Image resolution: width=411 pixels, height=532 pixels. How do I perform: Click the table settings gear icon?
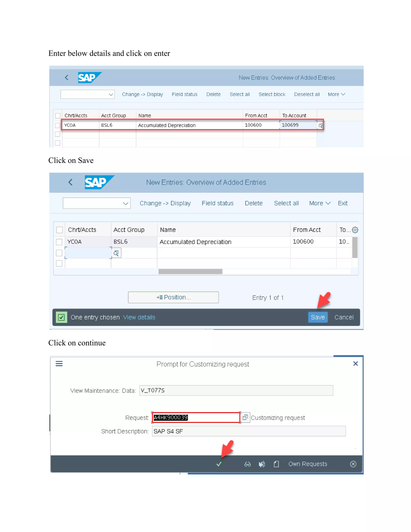(x=355, y=230)
